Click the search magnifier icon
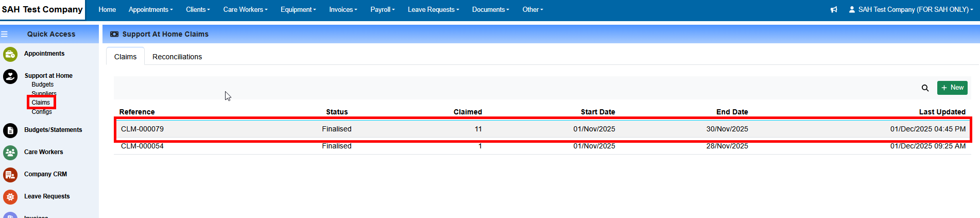Image resolution: width=980 pixels, height=218 pixels. pyautogui.click(x=925, y=88)
